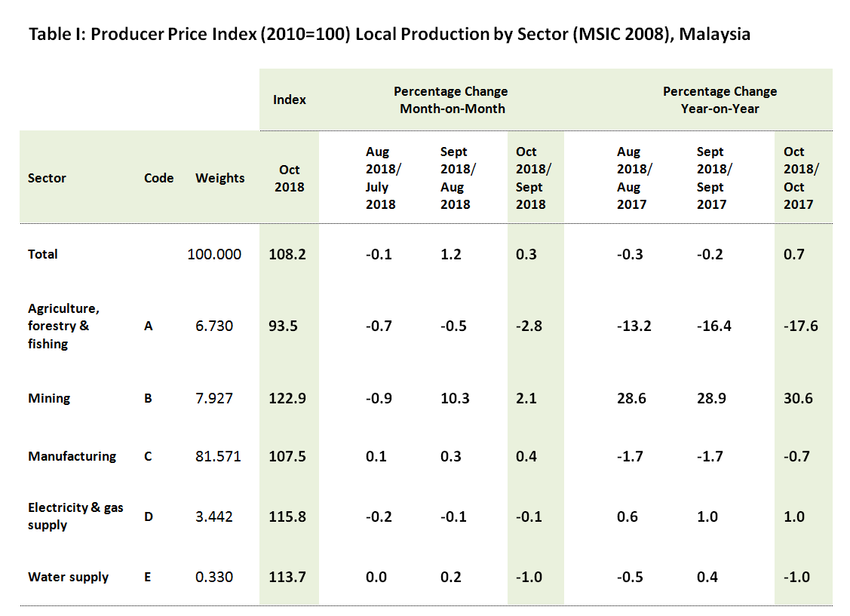Select the Index column header
Image resolution: width=850 pixels, height=616 pixels.
(289, 100)
